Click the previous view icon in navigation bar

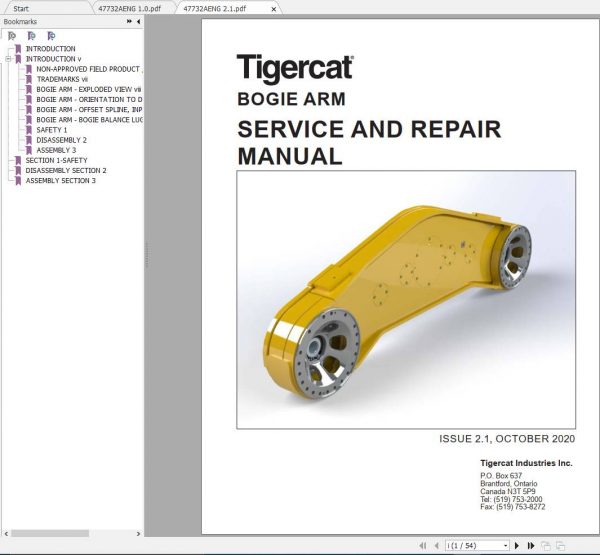coord(546,545)
